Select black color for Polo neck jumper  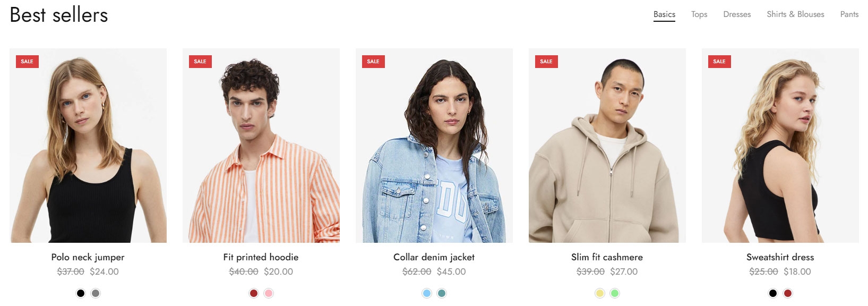[x=81, y=293]
